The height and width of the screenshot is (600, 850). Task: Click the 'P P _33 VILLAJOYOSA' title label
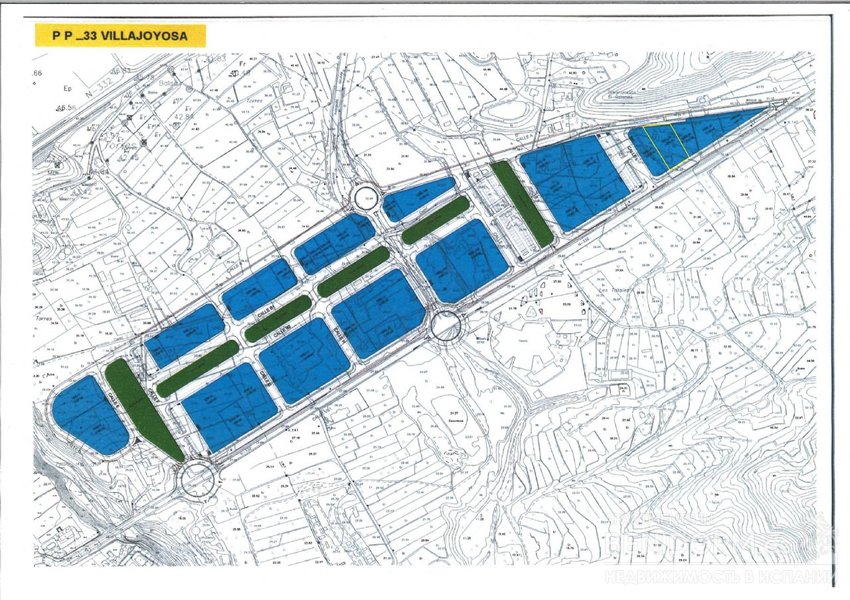click(120, 36)
